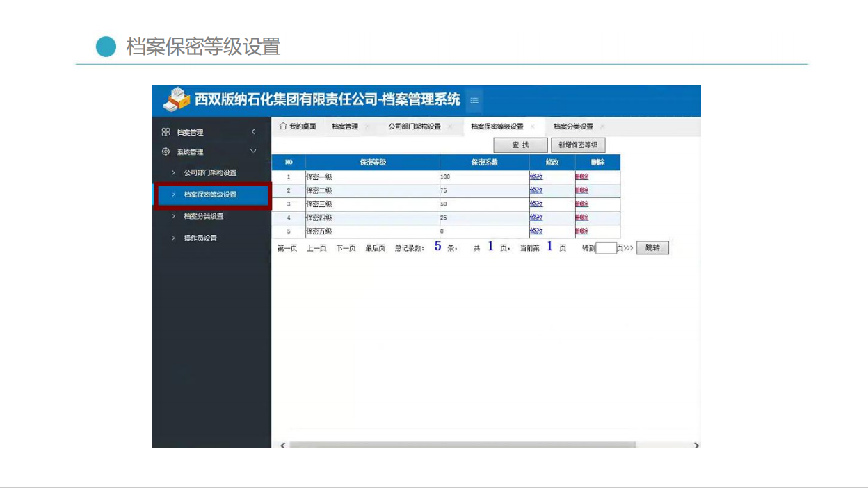Close the 档案分类设置 tab
The height and width of the screenshot is (488, 868).
click(x=602, y=127)
